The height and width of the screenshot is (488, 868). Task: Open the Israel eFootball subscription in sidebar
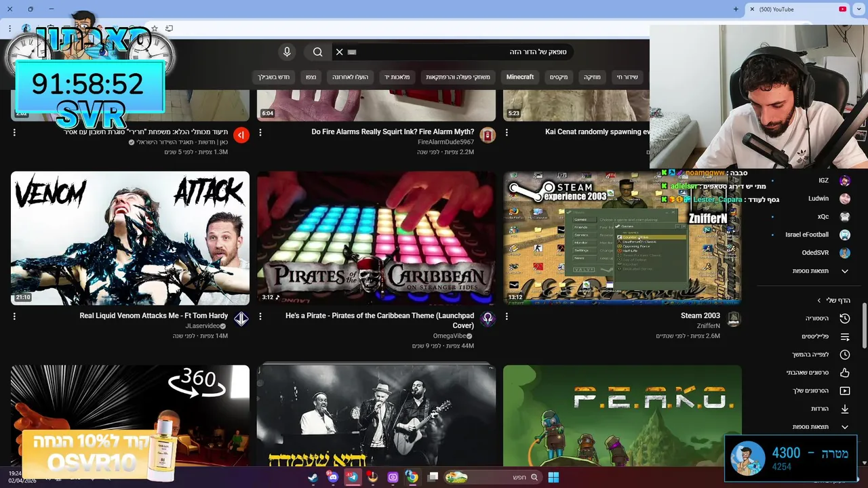[810, 235]
